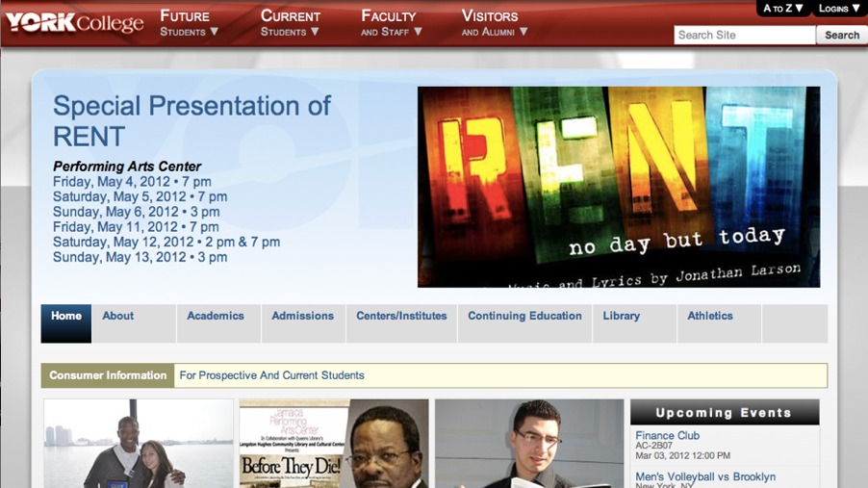Open the Before They Die! poster thumbnail
The image size is (868, 488).
334,444
